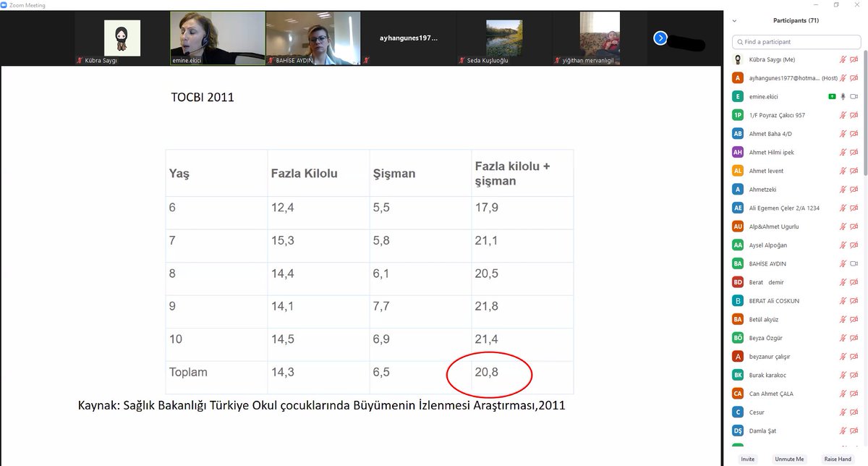Click camera-on icon for BAHİSE AYDIN in list

pos(854,263)
